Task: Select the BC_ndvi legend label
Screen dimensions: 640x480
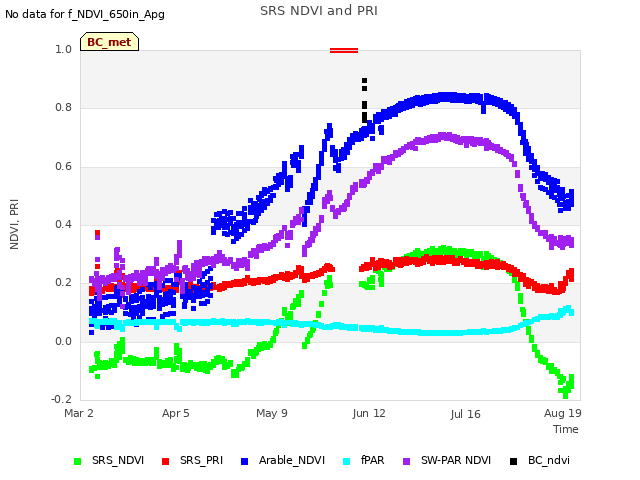Action: click(549, 460)
